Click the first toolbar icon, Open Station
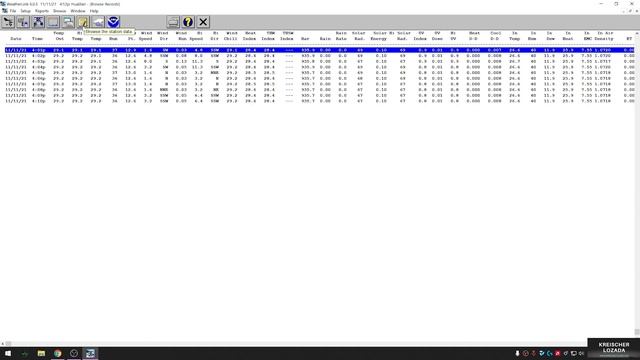Viewport: 640px width, 360px height. point(8,22)
